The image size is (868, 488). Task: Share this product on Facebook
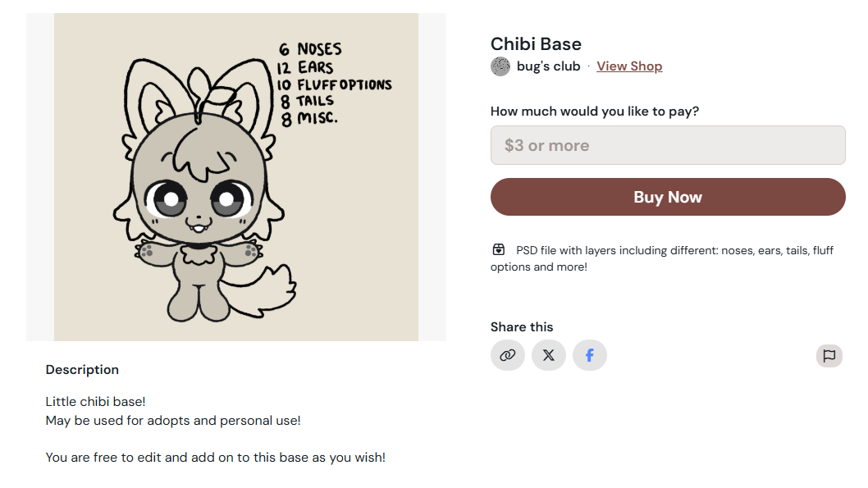click(590, 355)
